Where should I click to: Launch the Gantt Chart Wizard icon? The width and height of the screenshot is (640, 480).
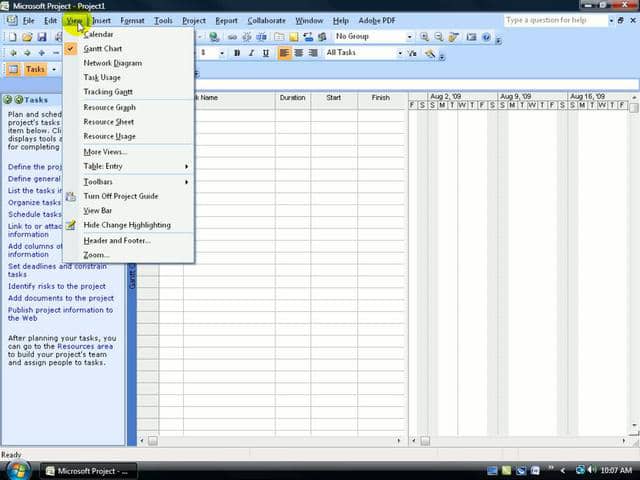pos(429,53)
